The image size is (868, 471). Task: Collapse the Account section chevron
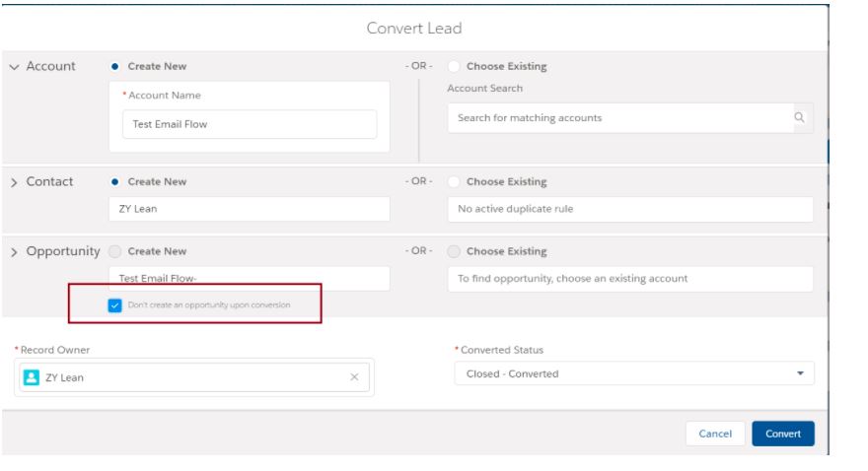pos(13,67)
